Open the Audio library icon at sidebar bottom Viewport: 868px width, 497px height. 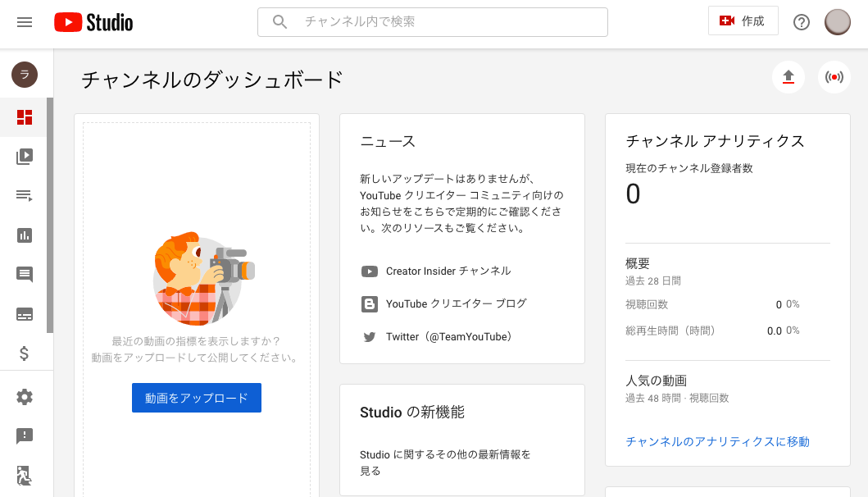[25, 476]
